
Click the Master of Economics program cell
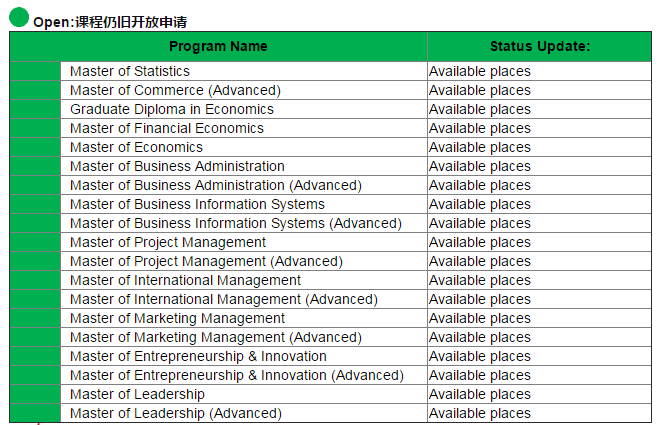pyautogui.click(x=136, y=147)
